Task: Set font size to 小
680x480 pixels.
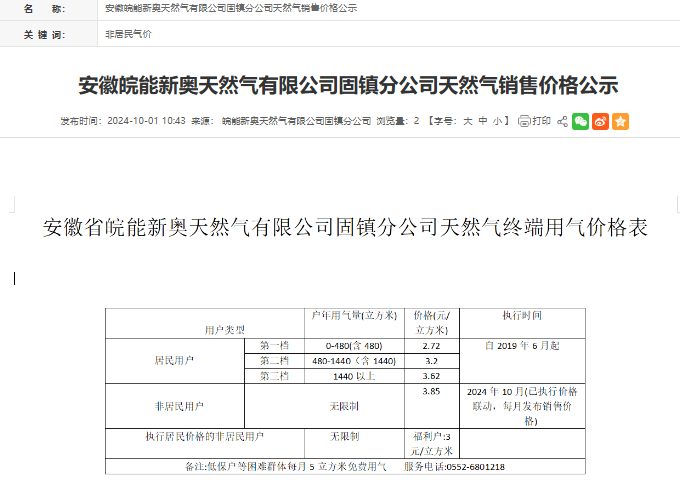Action: [x=497, y=121]
